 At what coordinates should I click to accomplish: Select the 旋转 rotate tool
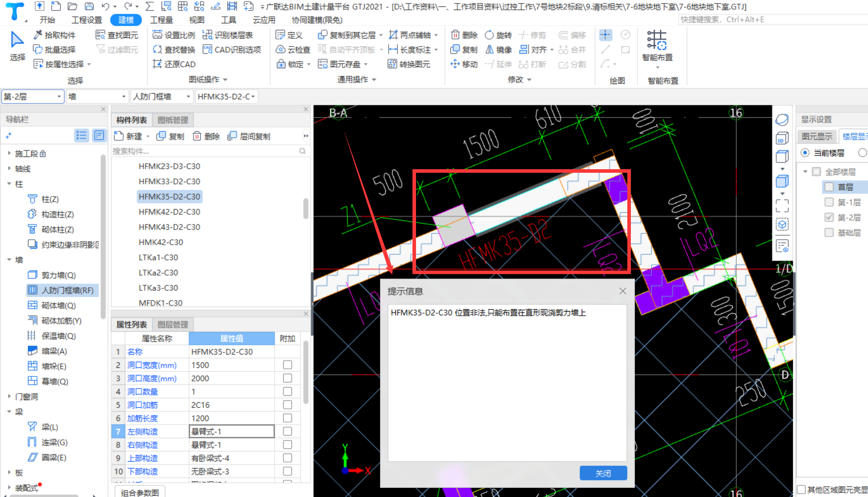coord(498,35)
